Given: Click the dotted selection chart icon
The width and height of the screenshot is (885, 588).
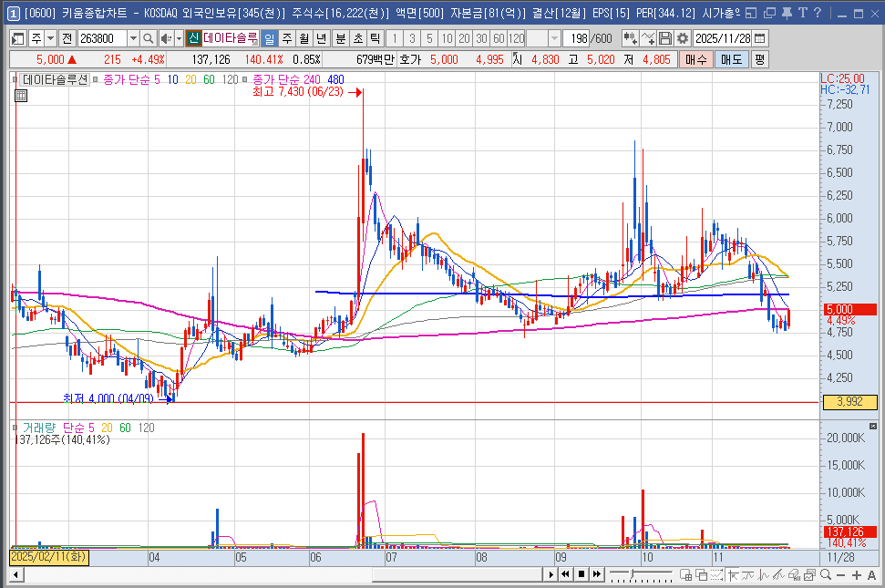Looking at the screenshot, I should click(x=716, y=575).
